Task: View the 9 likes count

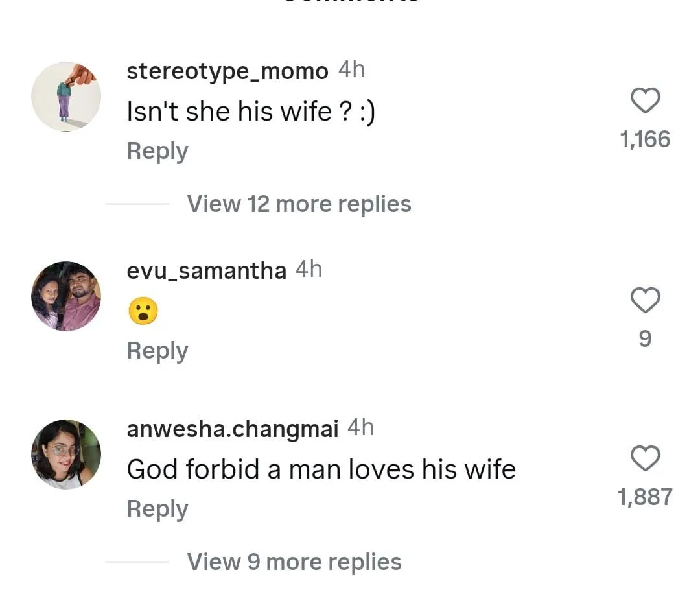Action: point(645,339)
